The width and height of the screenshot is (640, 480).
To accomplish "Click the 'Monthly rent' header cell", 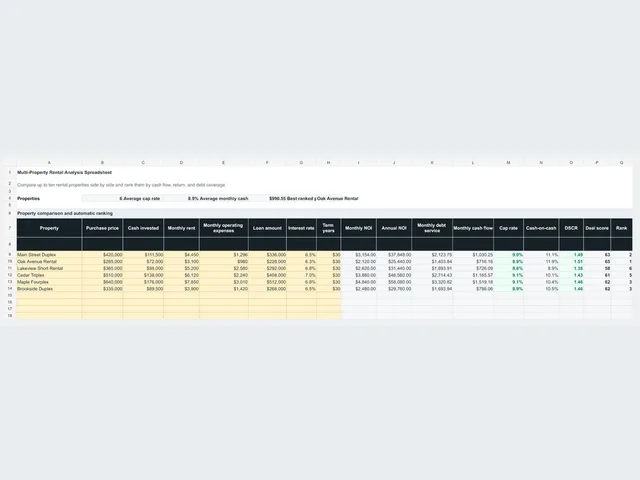I will 182,228.
